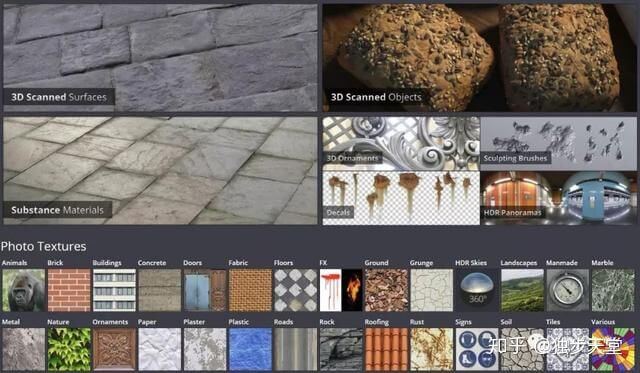
Task: Click the 'Grunge' category label
Action: (x=421, y=263)
